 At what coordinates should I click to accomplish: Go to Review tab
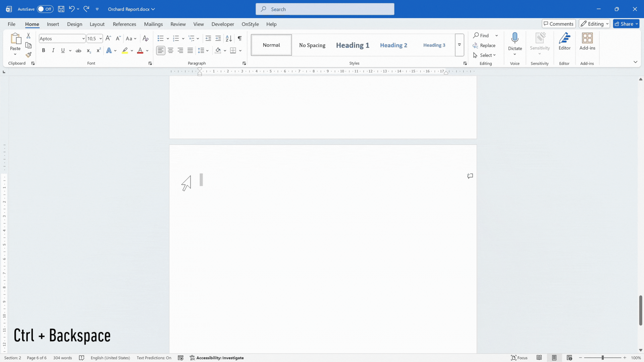tap(178, 24)
